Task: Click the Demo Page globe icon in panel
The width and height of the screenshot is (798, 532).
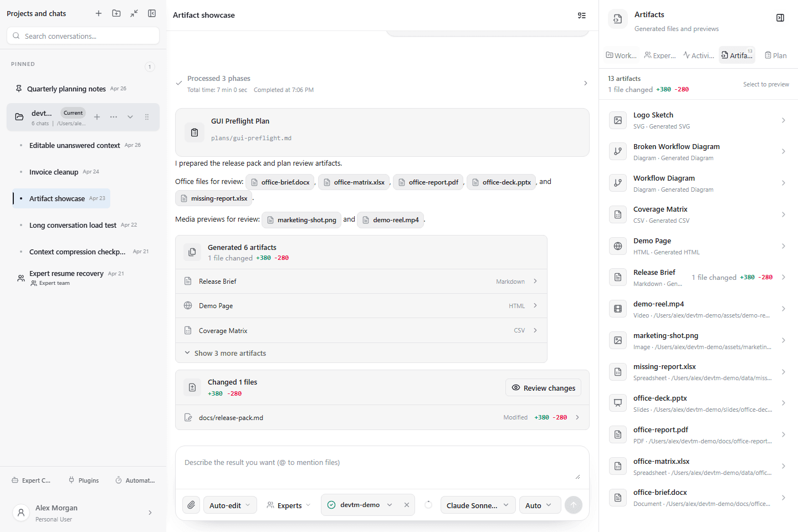Action: (x=618, y=246)
